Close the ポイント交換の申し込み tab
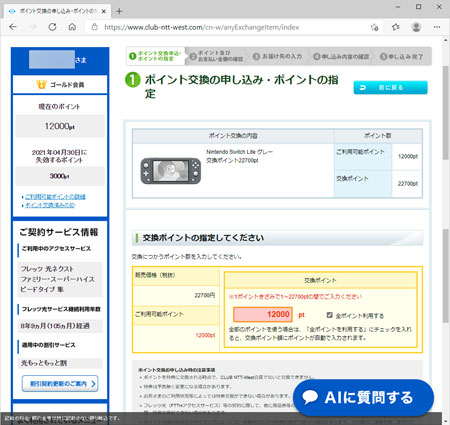Screen dimensions: 450x425 [104, 11]
